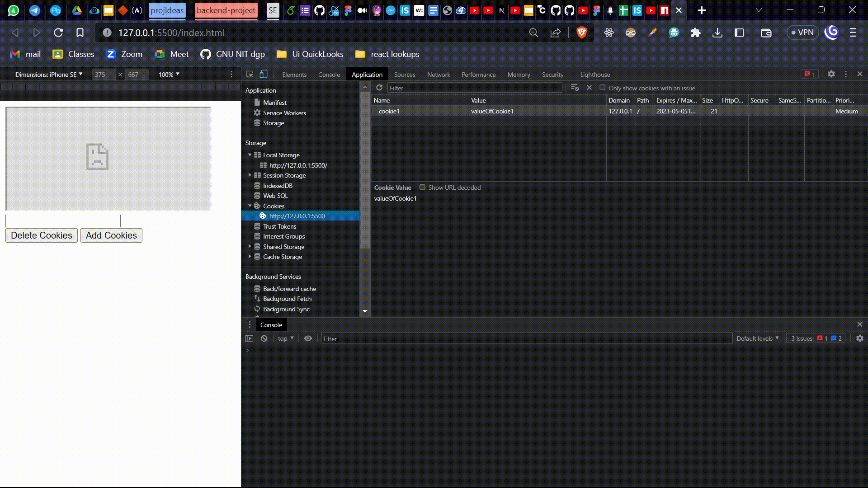
Task: Select the Network tab in DevTools
Action: coord(438,75)
